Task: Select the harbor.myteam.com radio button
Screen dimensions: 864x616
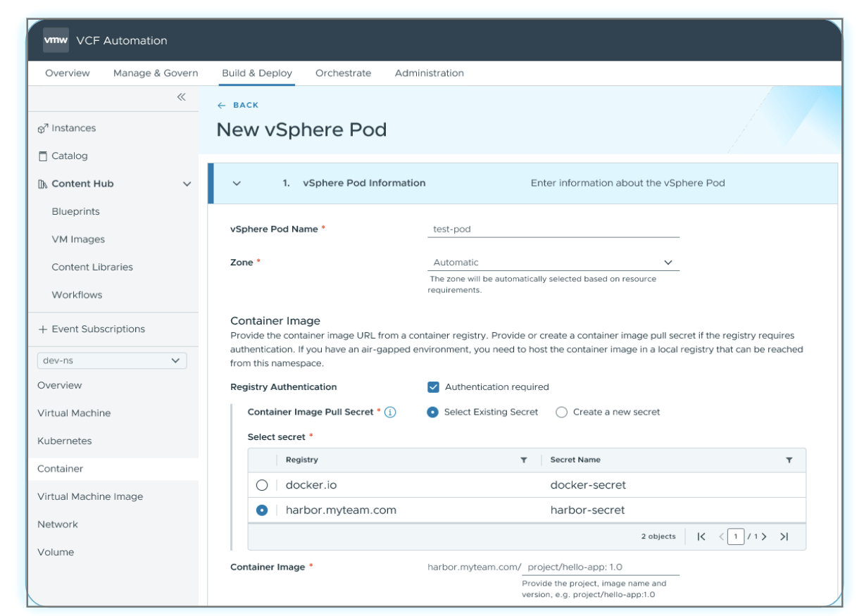Action: point(262,510)
